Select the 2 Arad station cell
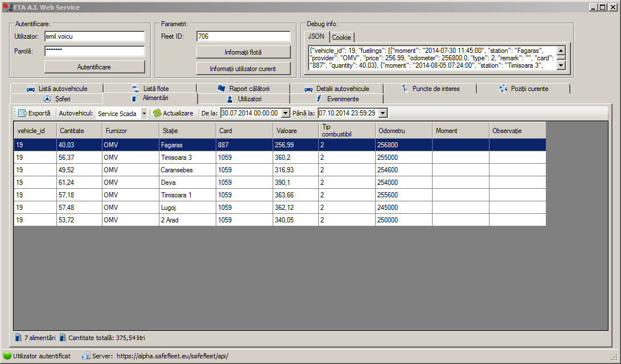The width and height of the screenshot is (621, 364). [x=187, y=220]
